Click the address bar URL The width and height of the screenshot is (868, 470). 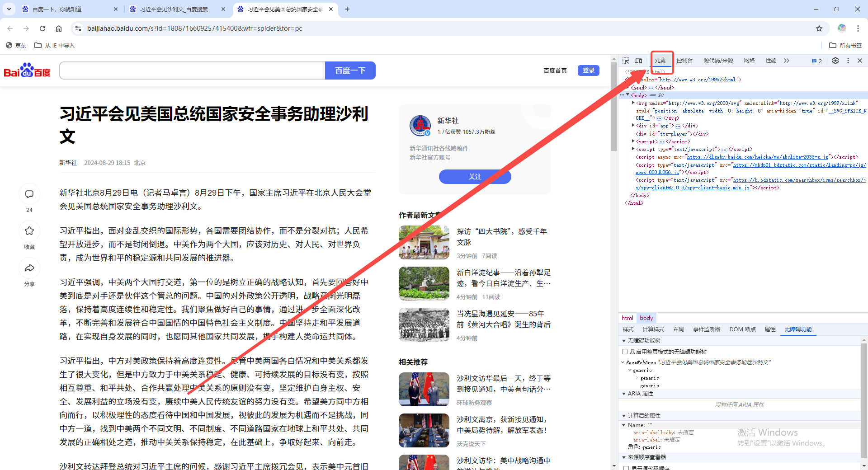click(194, 28)
